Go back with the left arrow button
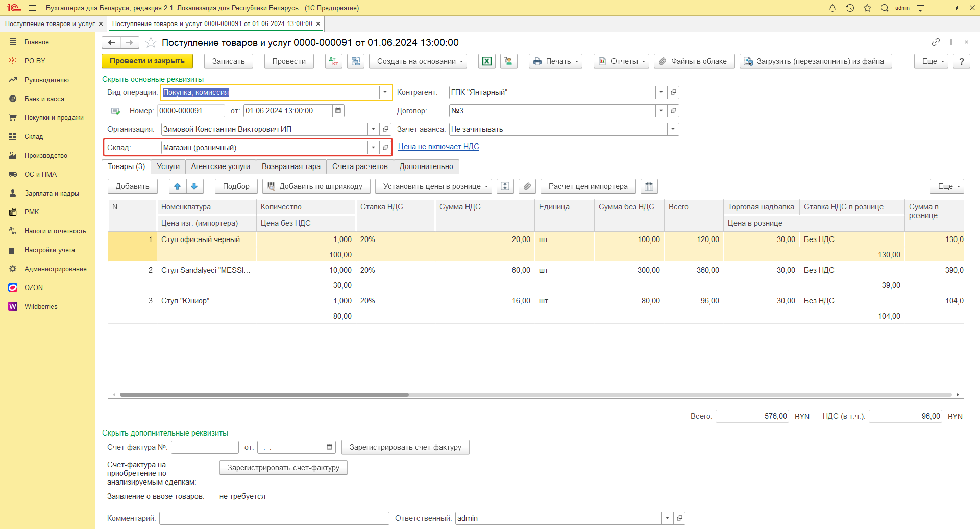980x529 pixels. click(x=111, y=42)
